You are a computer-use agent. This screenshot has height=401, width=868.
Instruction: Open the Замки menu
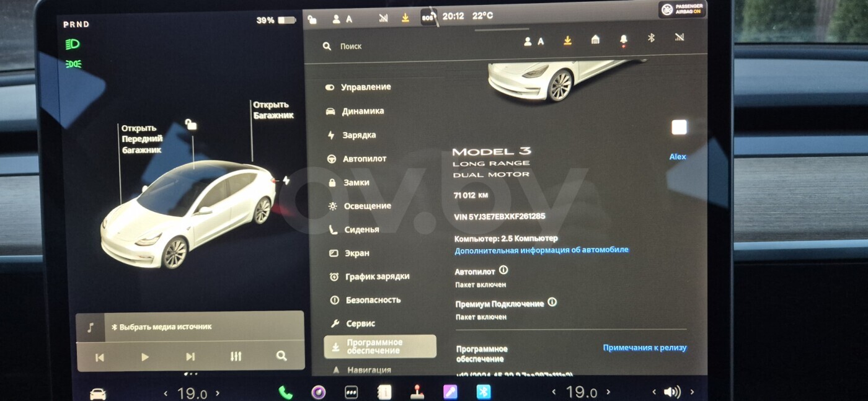348,183
